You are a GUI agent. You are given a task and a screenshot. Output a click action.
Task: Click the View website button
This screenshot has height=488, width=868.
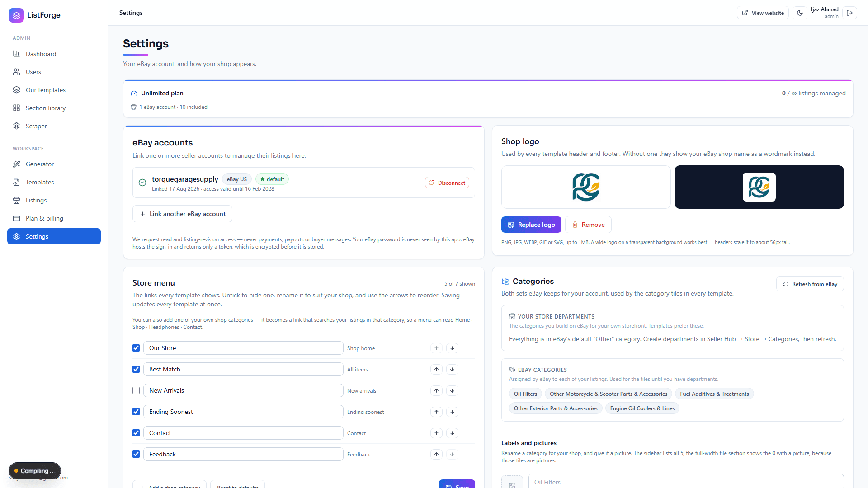point(763,13)
